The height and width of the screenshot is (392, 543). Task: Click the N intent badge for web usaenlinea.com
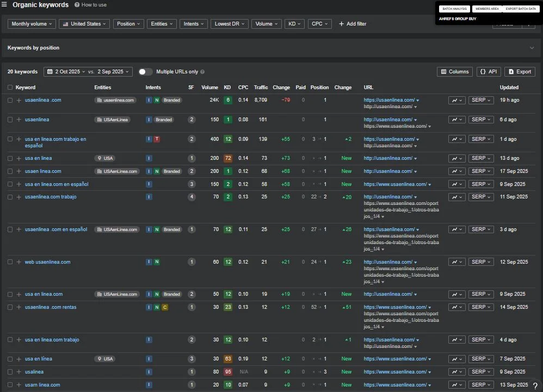(157, 262)
